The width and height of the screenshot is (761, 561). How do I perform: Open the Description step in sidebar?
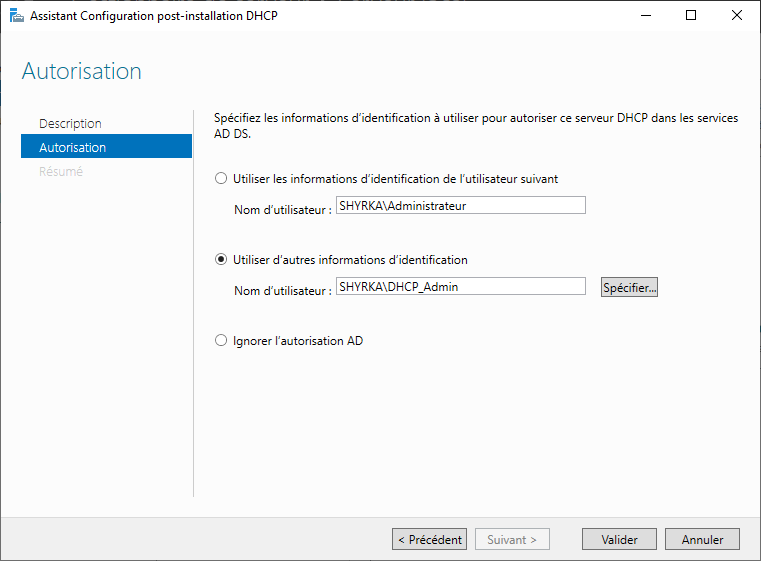(x=70, y=124)
